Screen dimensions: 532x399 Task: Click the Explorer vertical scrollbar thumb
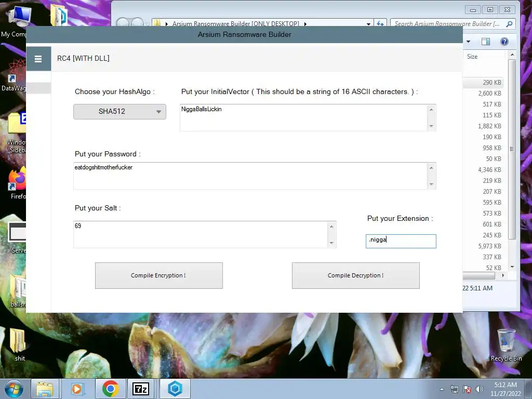pyautogui.click(x=512, y=149)
